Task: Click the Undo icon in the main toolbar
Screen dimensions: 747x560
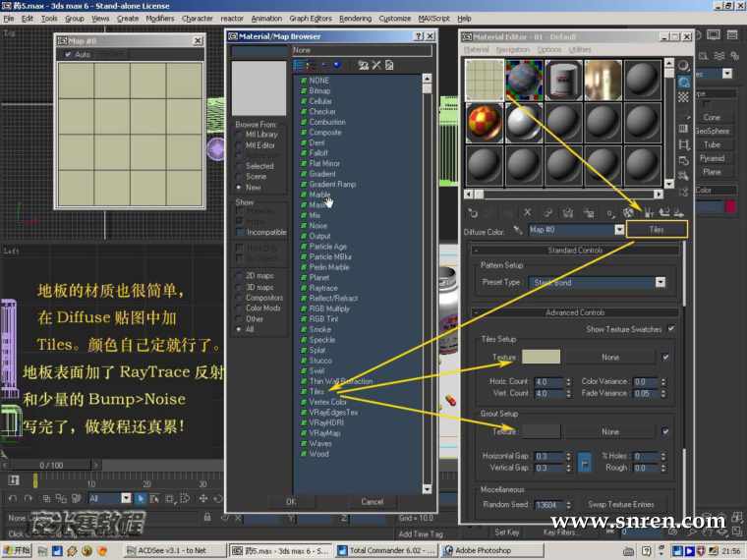Action: click(x=13, y=498)
